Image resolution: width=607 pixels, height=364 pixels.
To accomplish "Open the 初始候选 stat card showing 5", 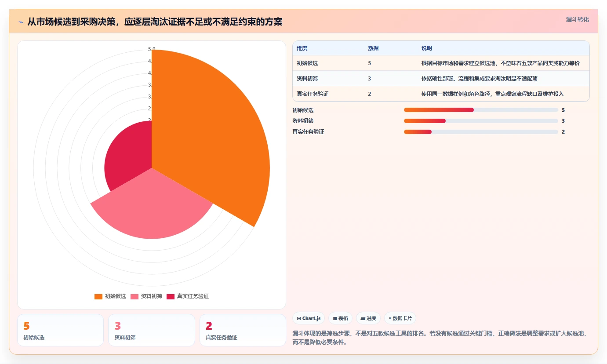I will click(x=60, y=330).
